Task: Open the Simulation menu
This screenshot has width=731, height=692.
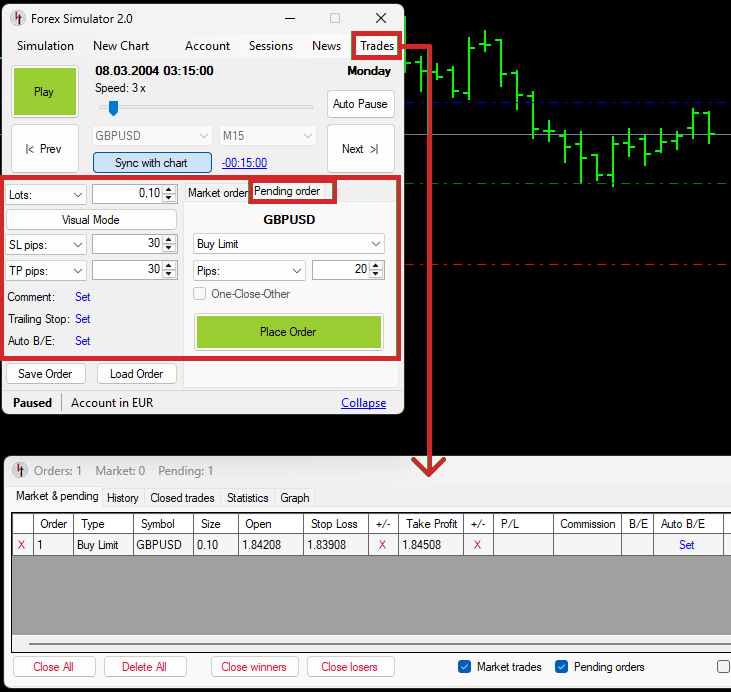Action: 45,46
